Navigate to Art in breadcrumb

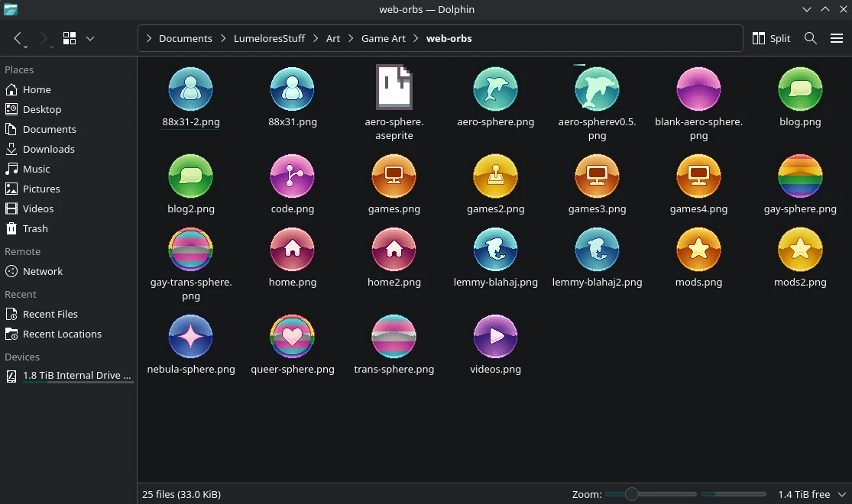pos(333,38)
